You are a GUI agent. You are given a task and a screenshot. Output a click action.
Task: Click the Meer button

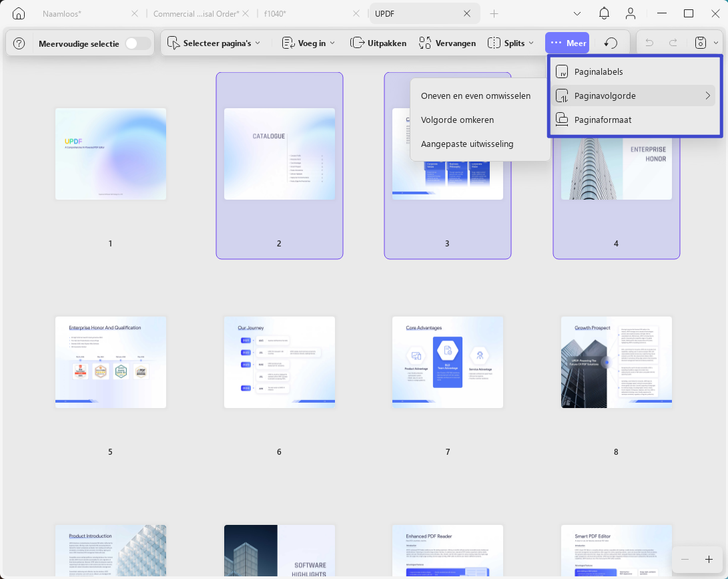point(567,43)
